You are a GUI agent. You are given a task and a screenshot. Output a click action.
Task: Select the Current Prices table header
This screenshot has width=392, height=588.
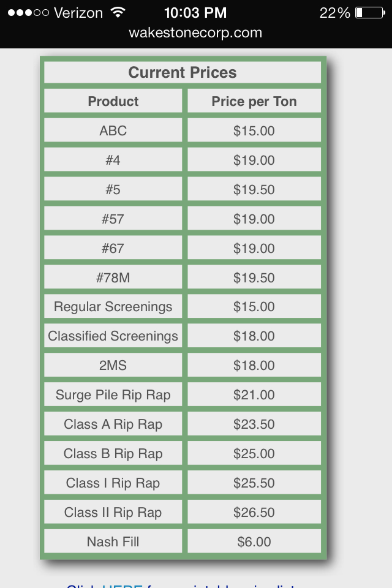[x=183, y=72]
